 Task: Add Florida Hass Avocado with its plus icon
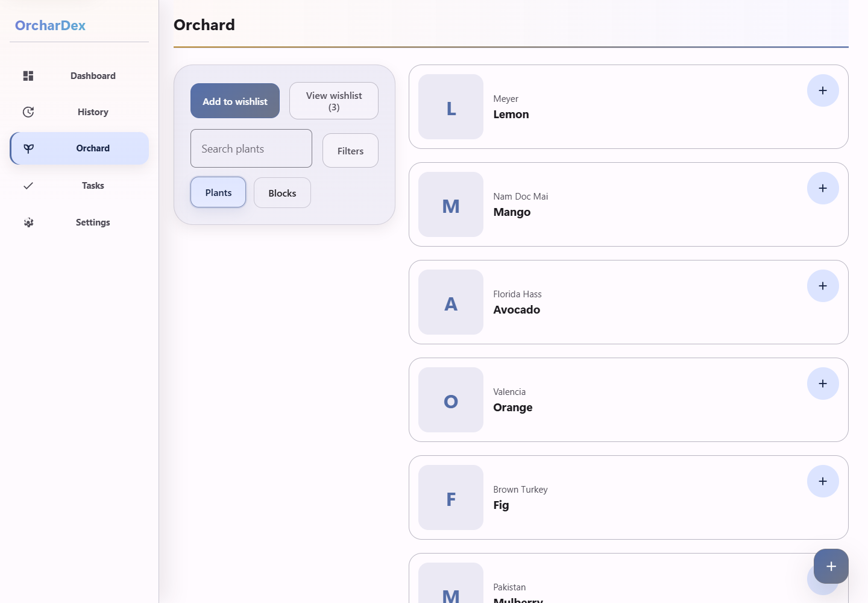click(x=823, y=286)
